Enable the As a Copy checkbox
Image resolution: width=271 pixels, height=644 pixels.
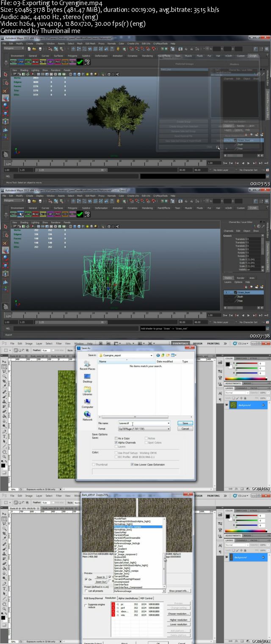[x=116, y=438]
